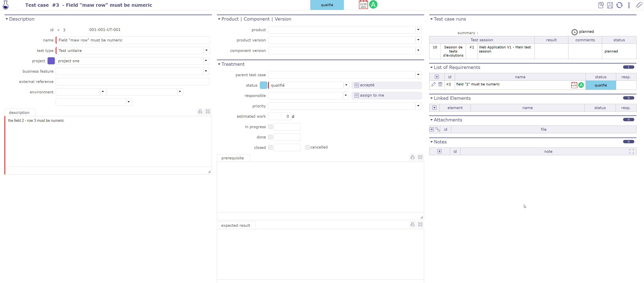Edit requirement #2 using the pencil icon
Viewport: 644px width, 283px height.
[x=434, y=84]
